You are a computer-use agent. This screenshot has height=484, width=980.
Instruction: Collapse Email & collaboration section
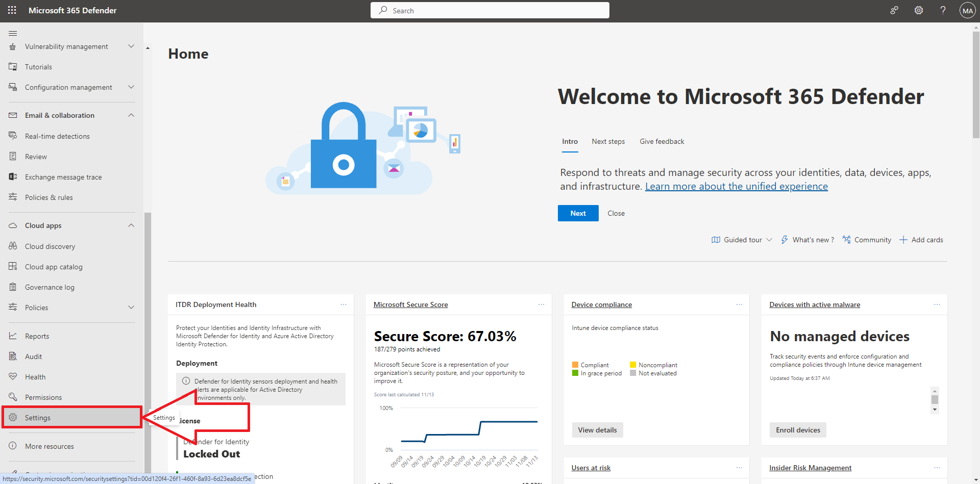click(131, 115)
